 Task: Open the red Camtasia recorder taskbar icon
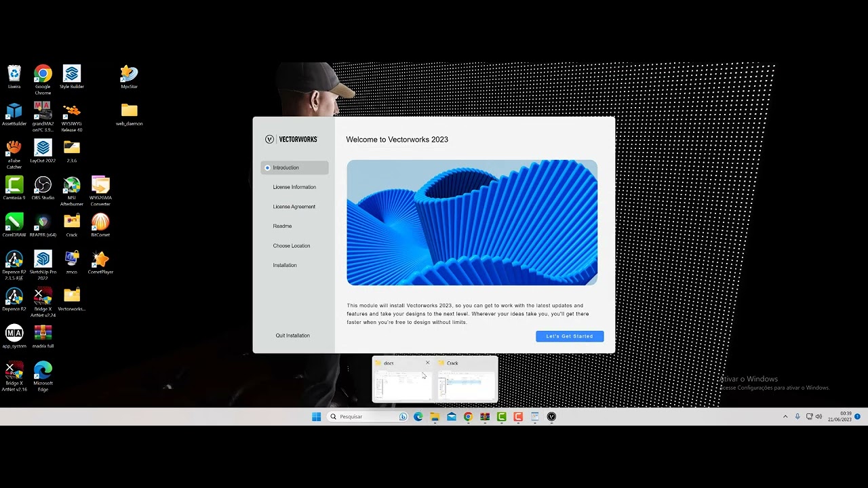pyautogui.click(x=518, y=417)
